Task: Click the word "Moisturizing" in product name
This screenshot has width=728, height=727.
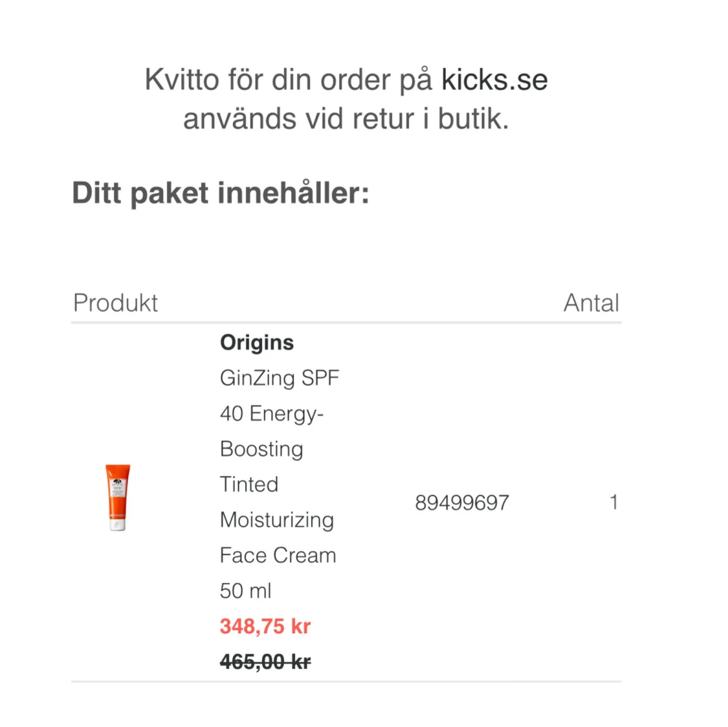Action: (x=277, y=520)
